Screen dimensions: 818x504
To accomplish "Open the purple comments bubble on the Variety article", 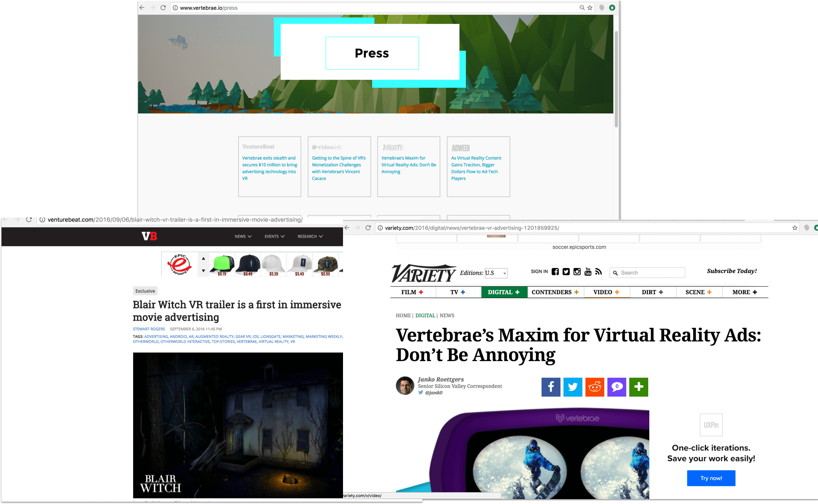I will click(x=617, y=387).
